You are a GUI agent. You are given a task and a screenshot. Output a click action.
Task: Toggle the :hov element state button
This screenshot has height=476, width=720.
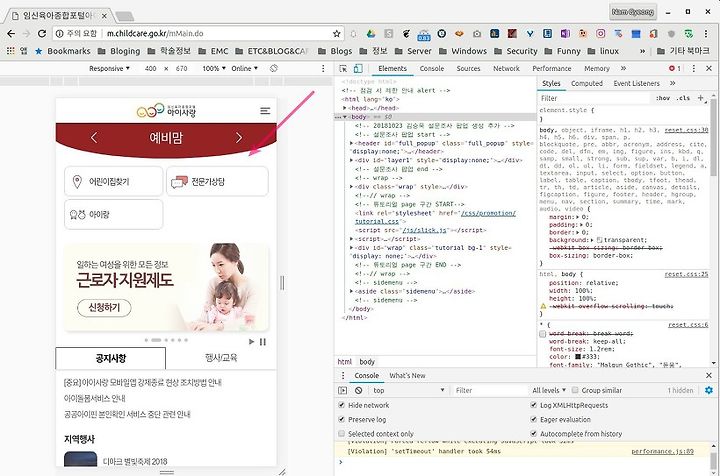[x=663, y=98]
